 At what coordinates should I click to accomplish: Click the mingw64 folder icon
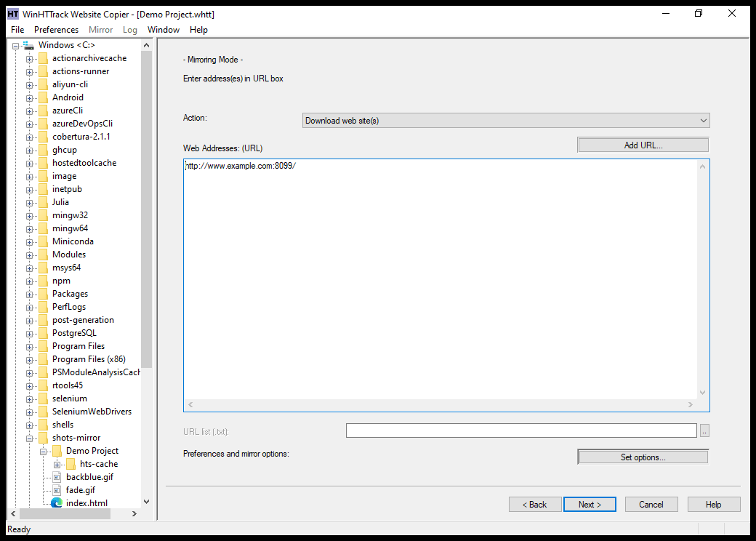tap(44, 228)
